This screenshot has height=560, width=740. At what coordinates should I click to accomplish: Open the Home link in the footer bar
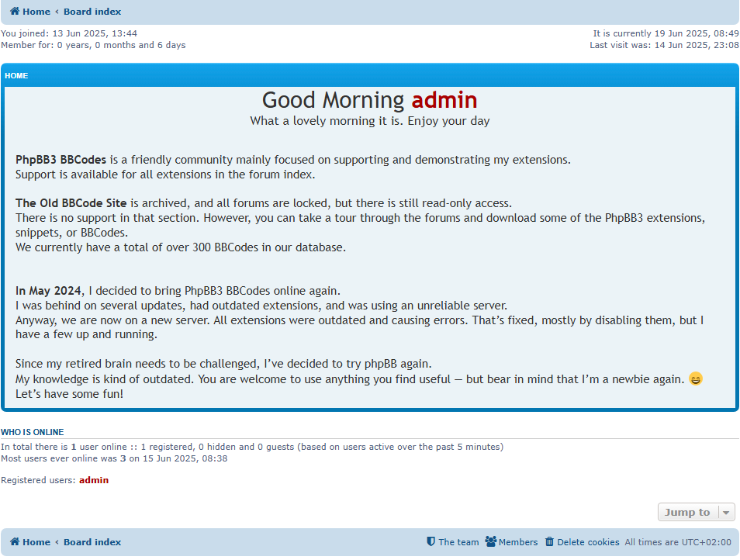click(36, 541)
